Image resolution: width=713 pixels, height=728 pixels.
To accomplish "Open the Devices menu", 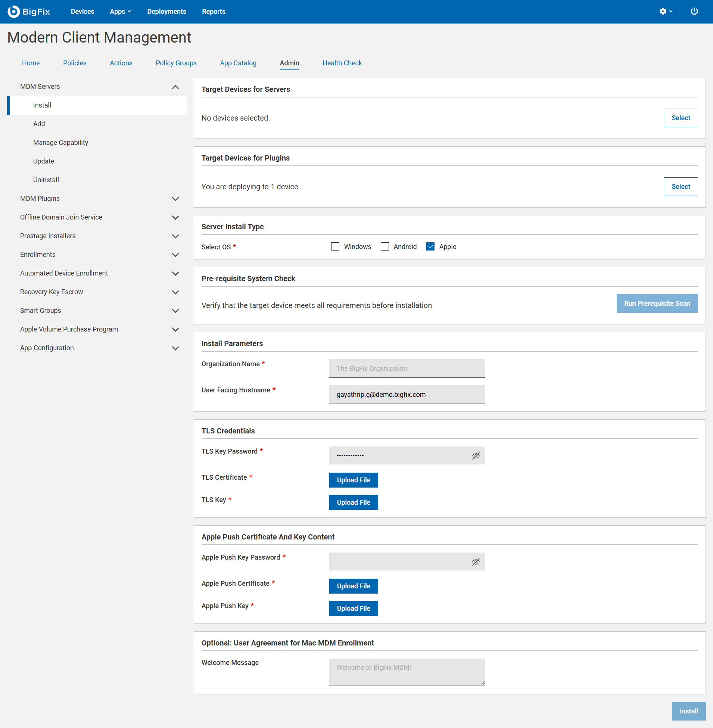I will (x=82, y=11).
